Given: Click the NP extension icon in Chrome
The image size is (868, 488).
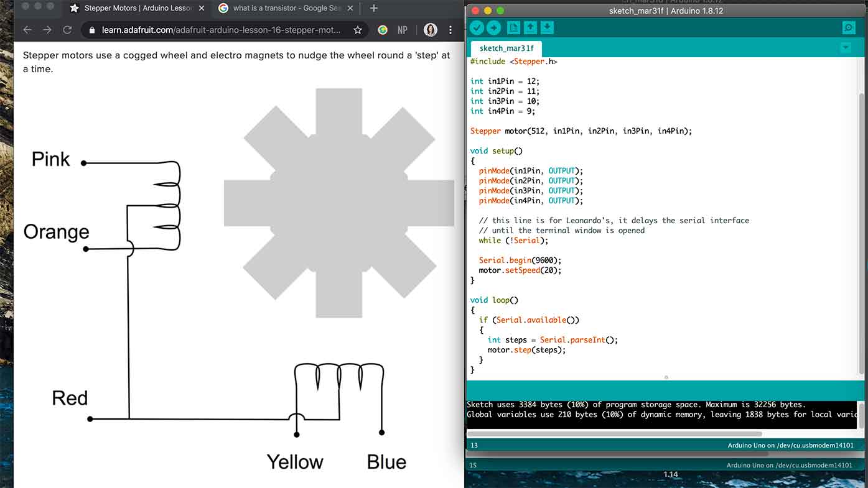Looking at the screenshot, I should (x=403, y=30).
